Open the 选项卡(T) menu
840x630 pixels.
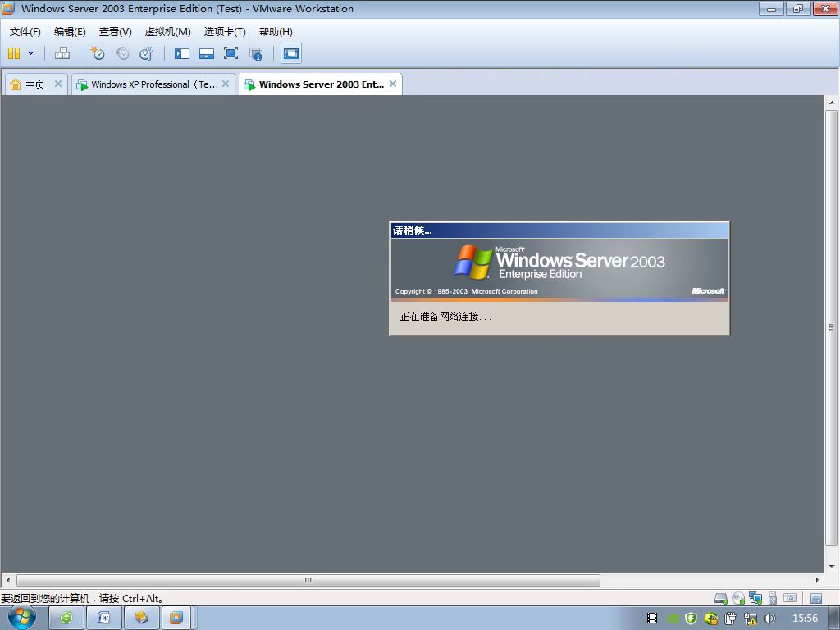coord(225,32)
